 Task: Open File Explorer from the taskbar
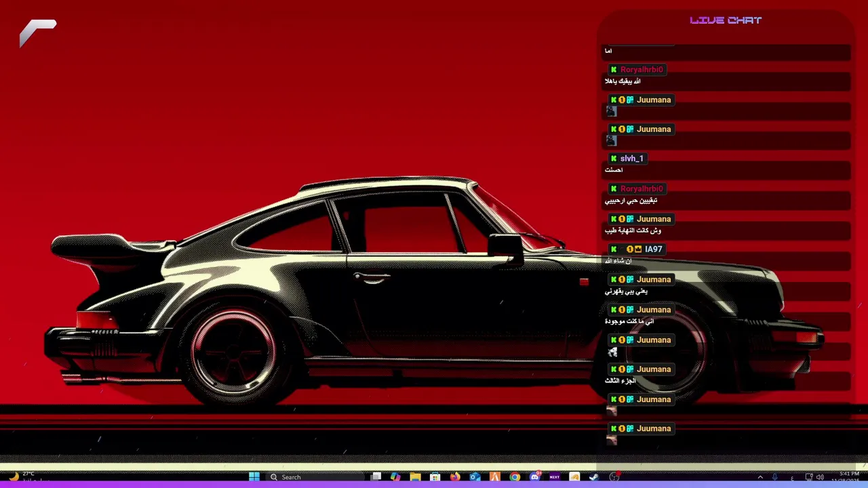coord(415,477)
